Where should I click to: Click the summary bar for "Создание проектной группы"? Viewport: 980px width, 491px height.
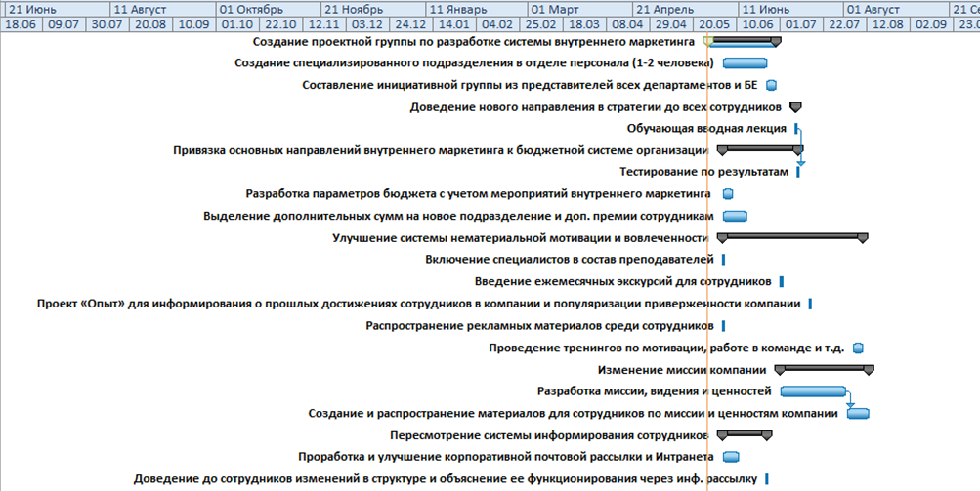743,40
